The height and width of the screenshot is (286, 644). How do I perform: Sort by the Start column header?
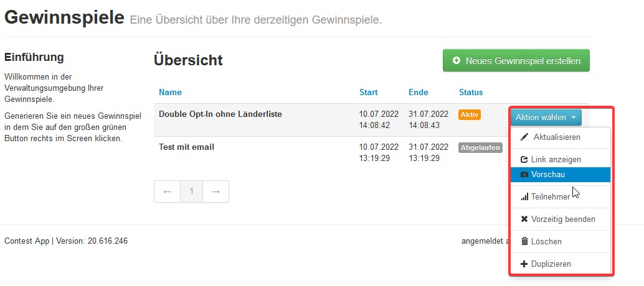pos(369,93)
